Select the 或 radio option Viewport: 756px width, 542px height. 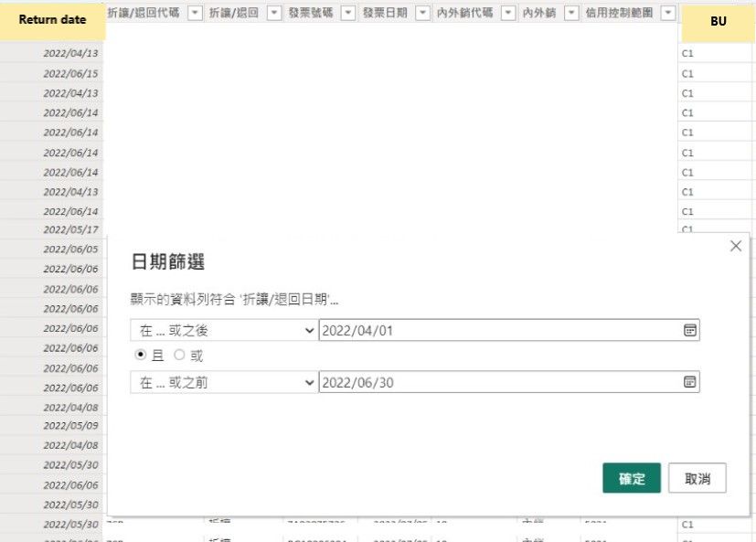click(179, 355)
